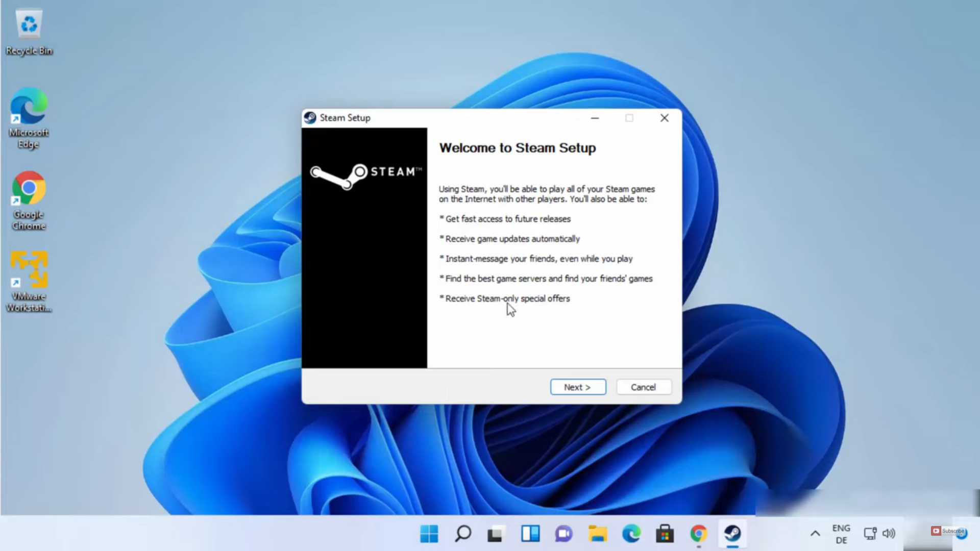Expand the hidden system tray icons chevron
The width and height of the screenshot is (980, 551).
[815, 534]
